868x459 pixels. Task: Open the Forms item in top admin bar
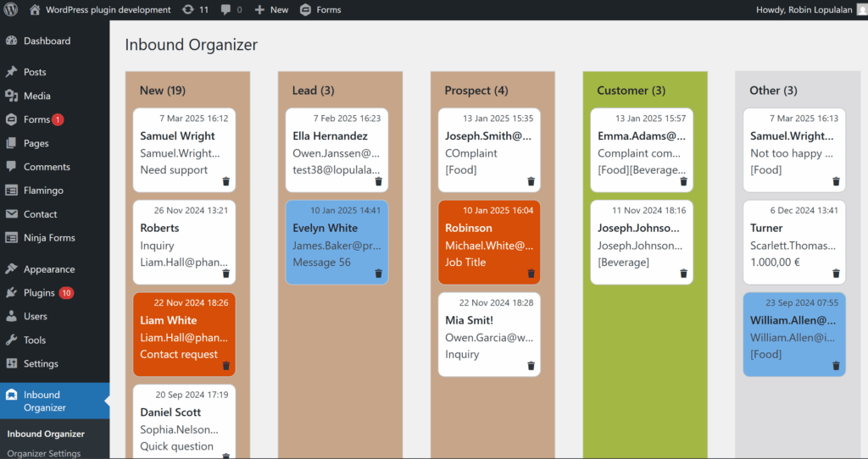click(321, 10)
